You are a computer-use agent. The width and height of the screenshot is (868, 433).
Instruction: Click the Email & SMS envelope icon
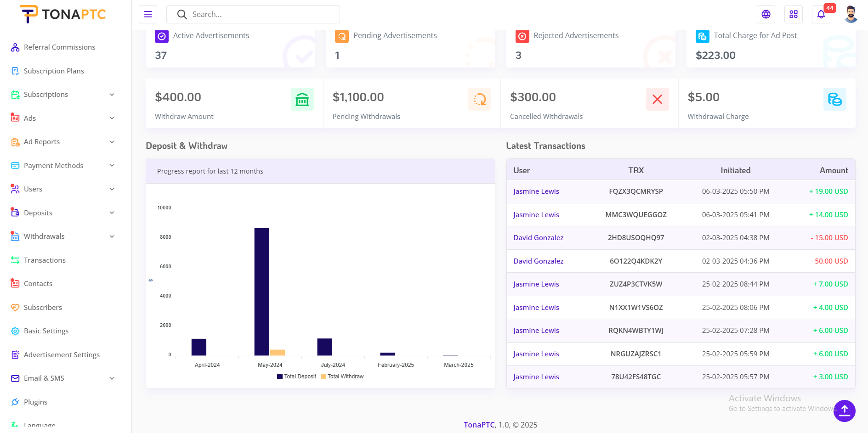click(15, 378)
